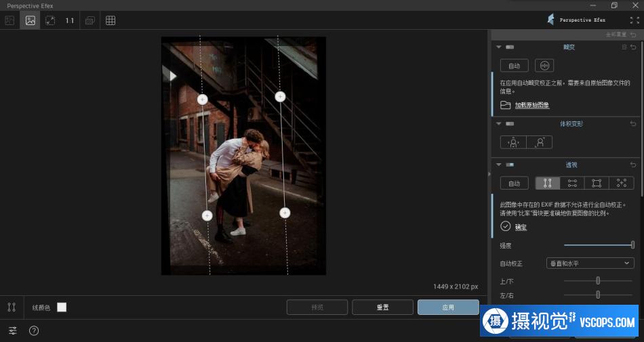Toggle the 体积变形 section switch

510,123
